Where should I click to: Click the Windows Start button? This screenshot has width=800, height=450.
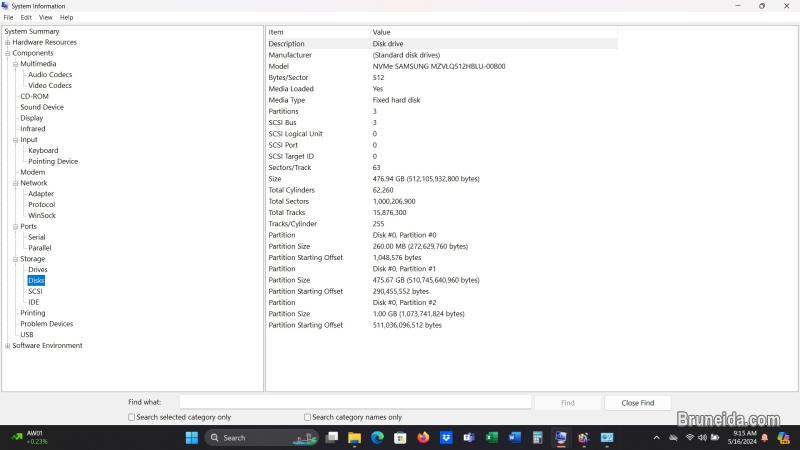pyautogui.click(x=192, y=438)
